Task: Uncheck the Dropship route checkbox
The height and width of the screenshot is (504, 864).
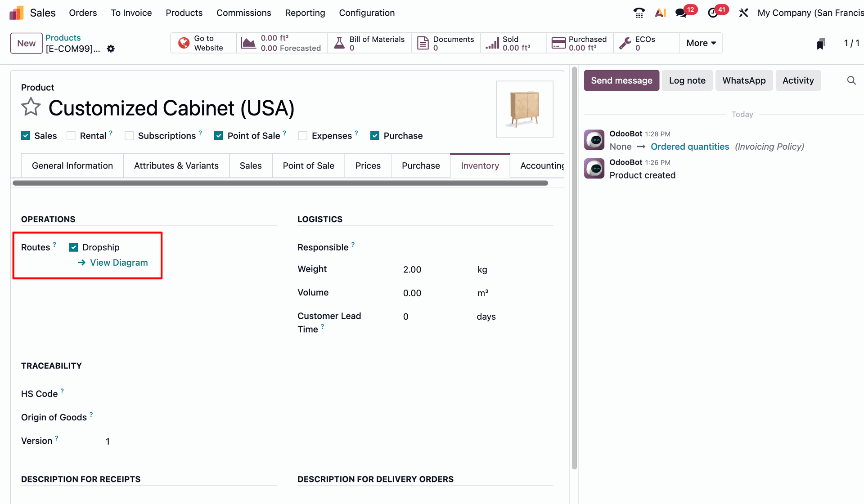Action: [73, 247]
